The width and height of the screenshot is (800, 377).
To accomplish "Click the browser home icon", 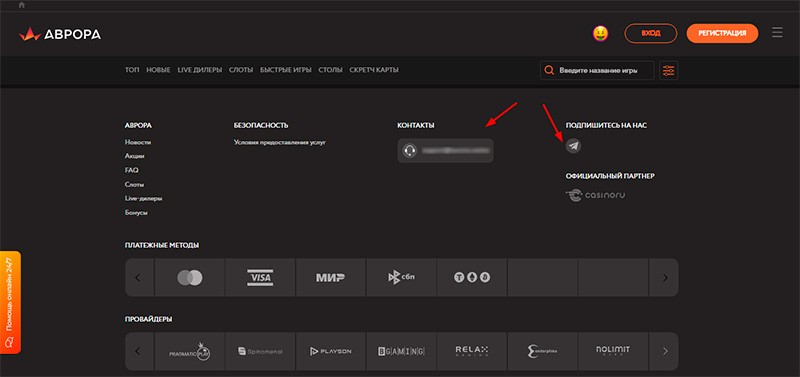I will 21,5.
